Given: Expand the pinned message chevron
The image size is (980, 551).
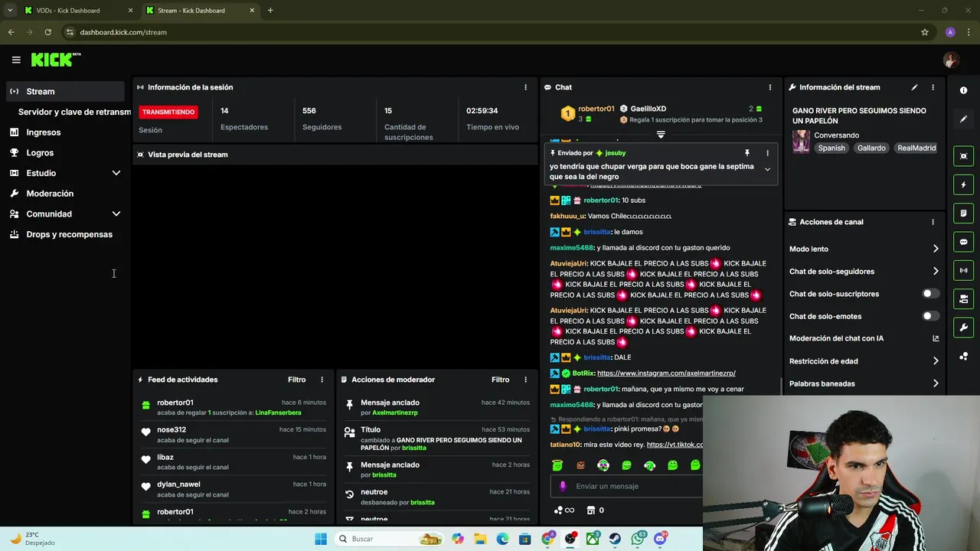Looking at the screenshot, I should coord(767,170).
